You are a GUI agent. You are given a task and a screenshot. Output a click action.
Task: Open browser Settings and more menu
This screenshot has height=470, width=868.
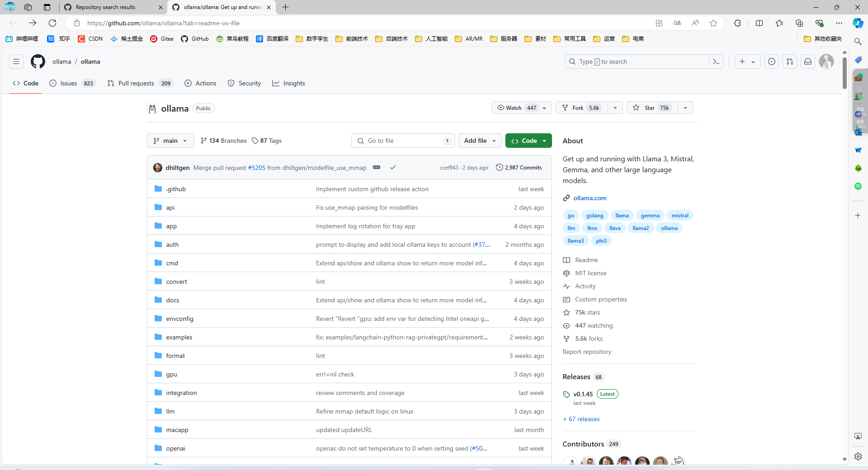(839, 23)
